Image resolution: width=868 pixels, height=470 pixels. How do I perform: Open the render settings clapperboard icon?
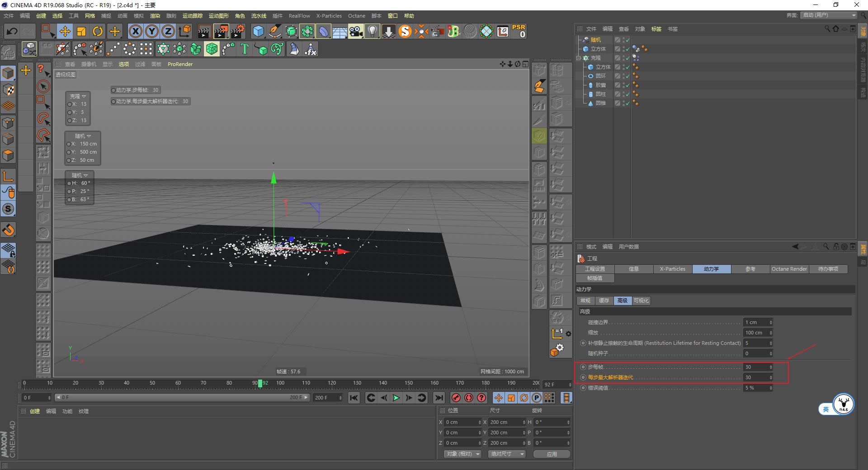pyautogui.click(x=237, y=31)
